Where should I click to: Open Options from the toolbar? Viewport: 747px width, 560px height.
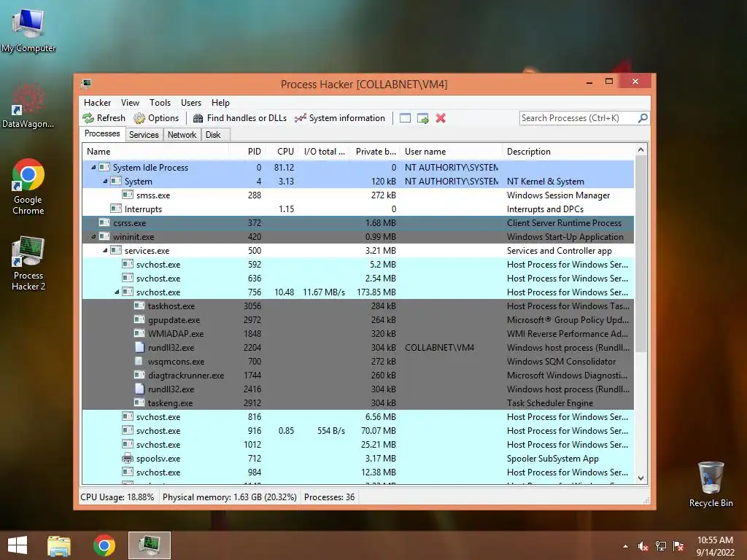(x=156, y=118)
